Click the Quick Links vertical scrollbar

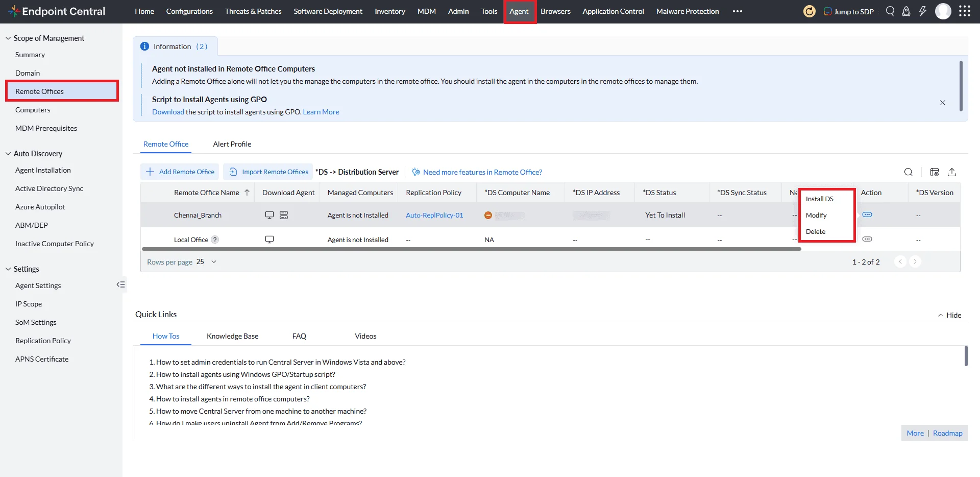coord(966,356)
